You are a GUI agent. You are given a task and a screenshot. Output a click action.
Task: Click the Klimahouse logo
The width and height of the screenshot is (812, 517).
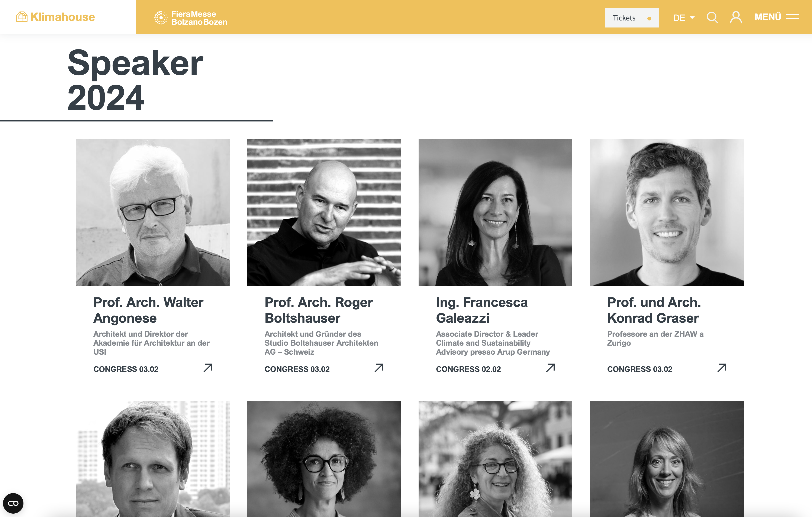[56, 17]
